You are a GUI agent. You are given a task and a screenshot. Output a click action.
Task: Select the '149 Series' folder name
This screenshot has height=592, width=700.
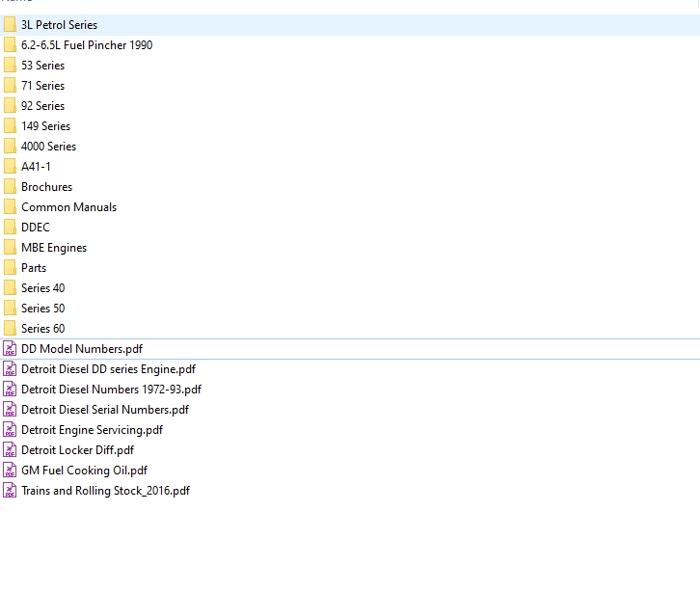pos(46,126)
